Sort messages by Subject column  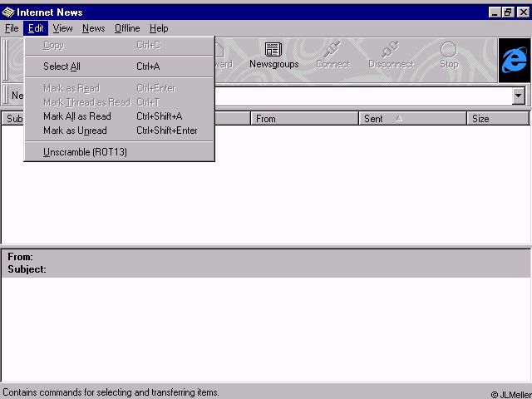coord(13,119)
